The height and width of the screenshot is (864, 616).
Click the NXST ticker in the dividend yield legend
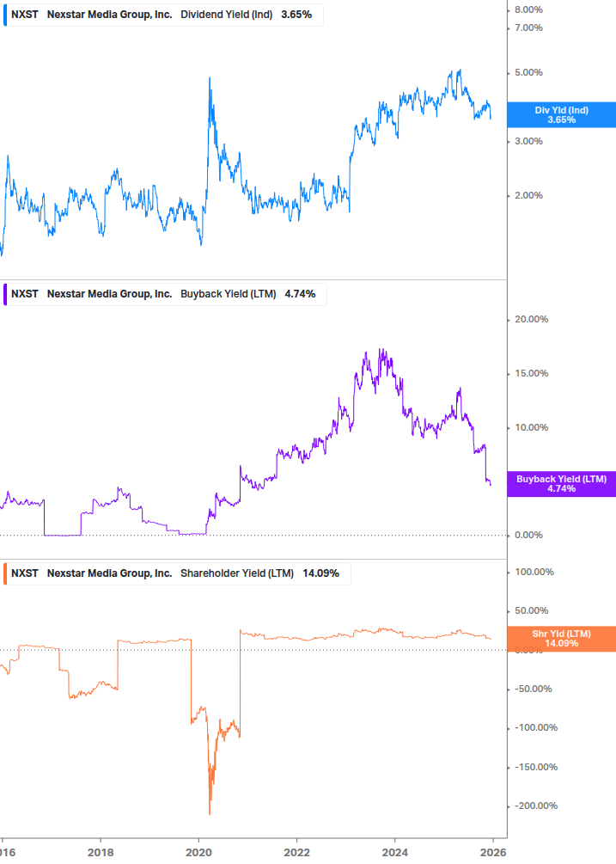[x=25, y=15]
